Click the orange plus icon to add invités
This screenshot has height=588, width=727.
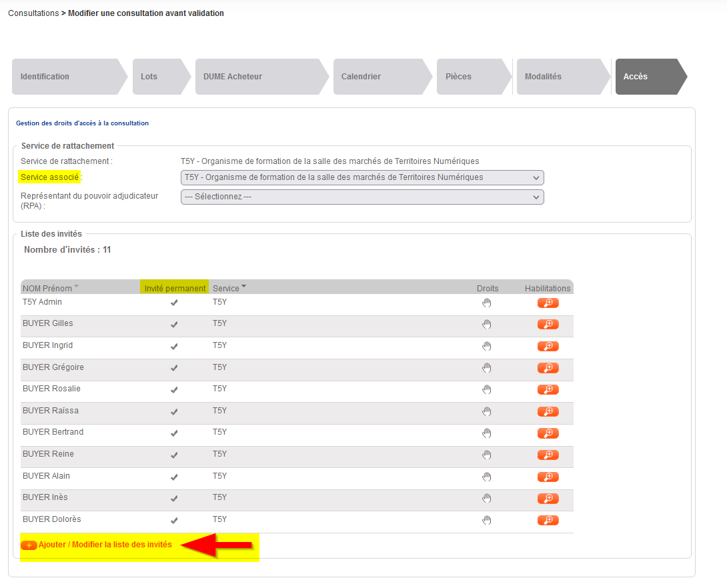(29, 545)
